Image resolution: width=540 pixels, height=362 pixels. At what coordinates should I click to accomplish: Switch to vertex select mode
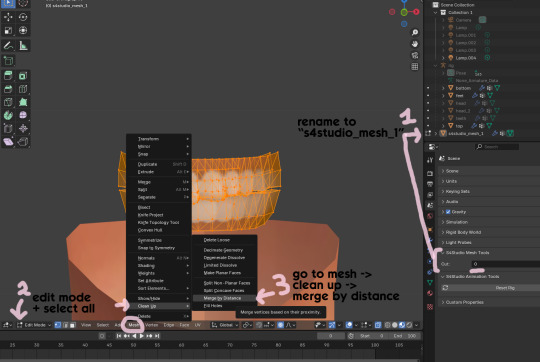(58, 325)
